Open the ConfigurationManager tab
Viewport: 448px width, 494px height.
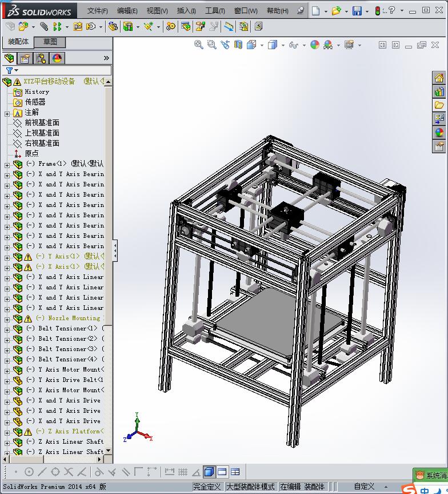41,58
